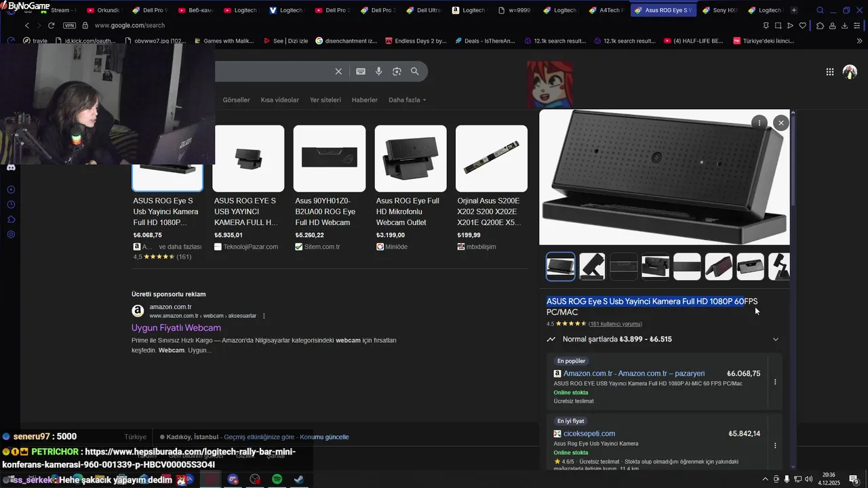868x488 pixels.
Task: Select Asus ROG Eye Miniöde product card
Action: pos(410,188)
